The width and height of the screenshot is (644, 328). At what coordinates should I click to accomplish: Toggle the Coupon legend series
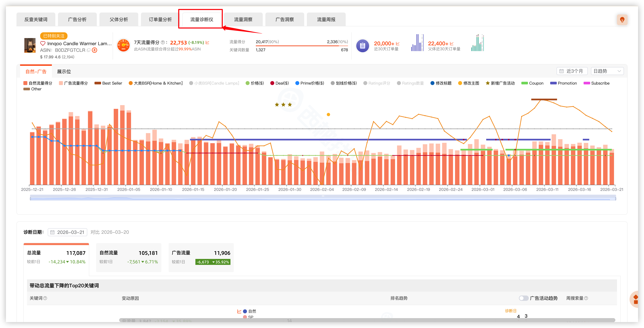tap(532, 83)
